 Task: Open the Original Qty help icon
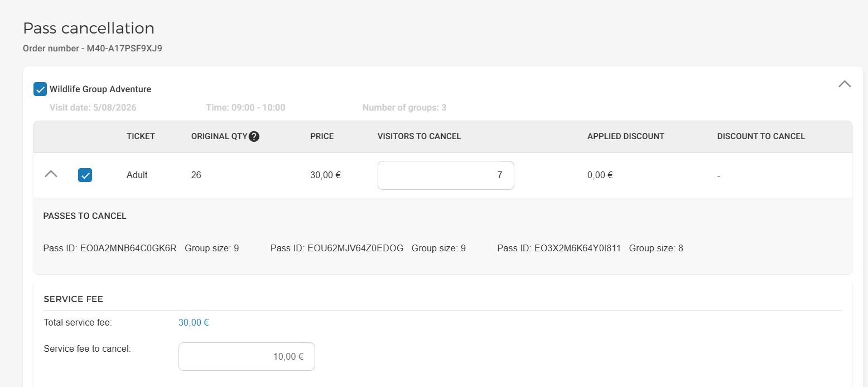(x=254, y=136)
